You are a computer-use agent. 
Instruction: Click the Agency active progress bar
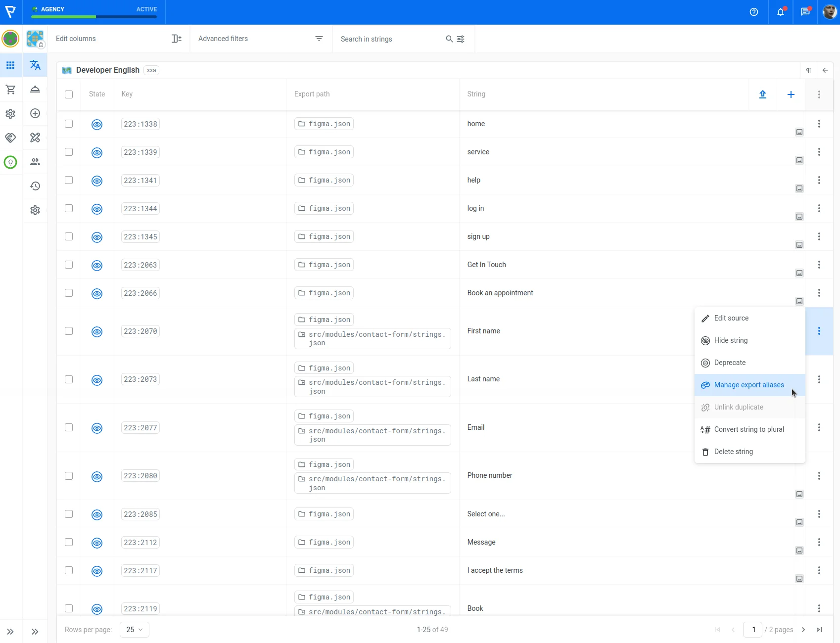click(94, 17)
